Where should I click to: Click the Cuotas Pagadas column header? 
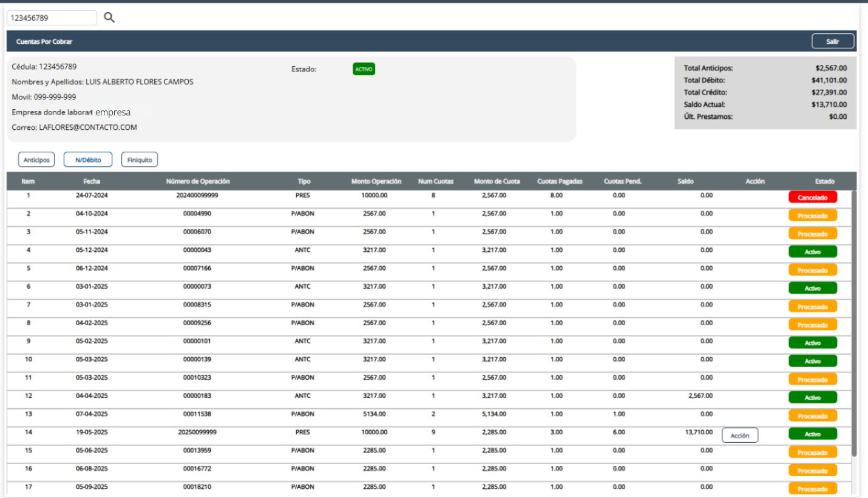(x=560, y=181)
